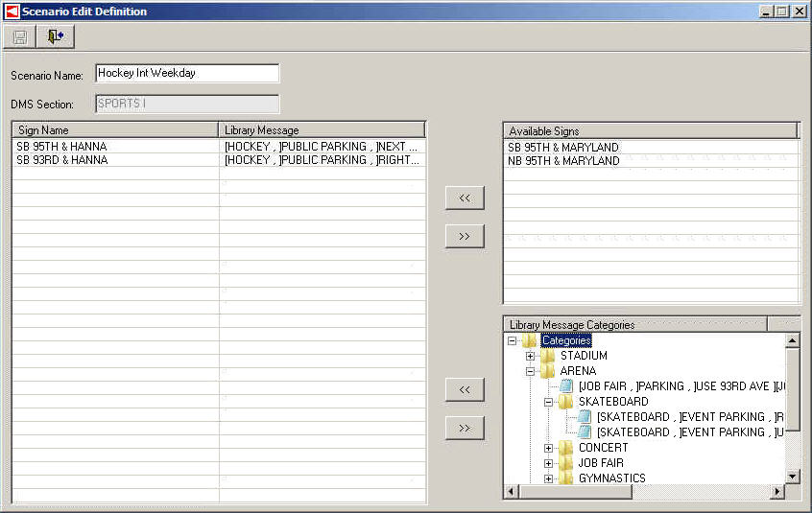Click the tree's horizontal scrollbar right arrow
This screenshot has height=513, width=812.
tap(777, 492)
